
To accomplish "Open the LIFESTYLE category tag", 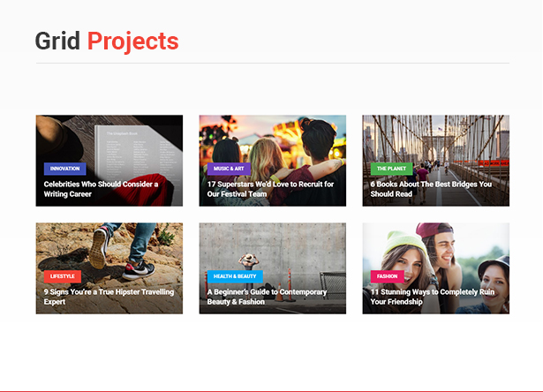I will [x=63, y=276].
